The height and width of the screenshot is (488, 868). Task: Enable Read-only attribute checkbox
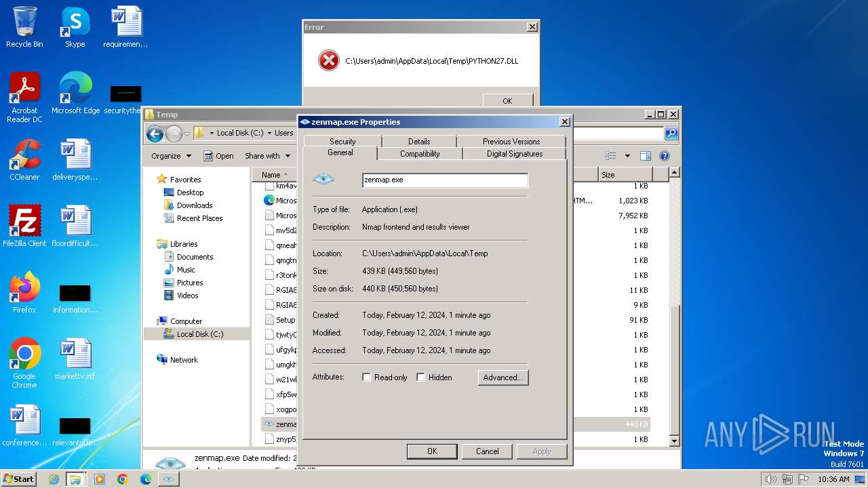pos(367,378)
